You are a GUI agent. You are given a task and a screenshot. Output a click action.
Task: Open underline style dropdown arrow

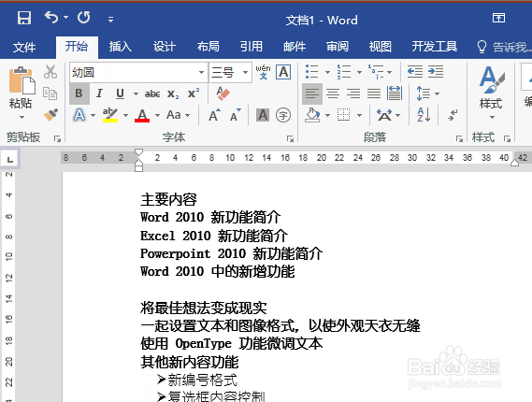tap(136, 93)
